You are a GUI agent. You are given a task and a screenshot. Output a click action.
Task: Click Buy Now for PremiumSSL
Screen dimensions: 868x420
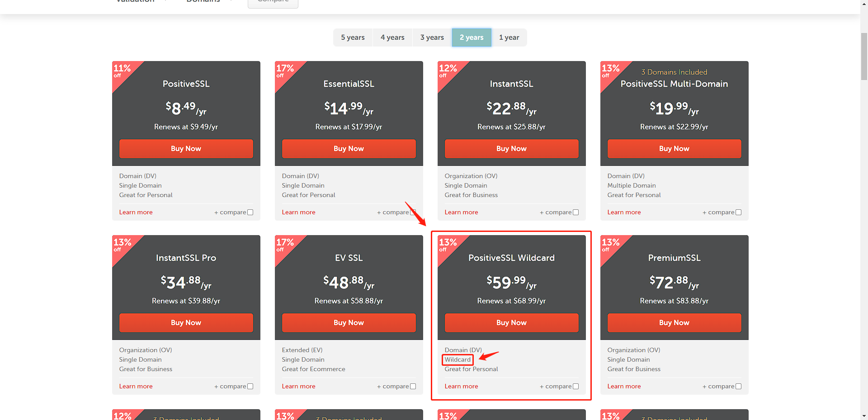(675, 323)
